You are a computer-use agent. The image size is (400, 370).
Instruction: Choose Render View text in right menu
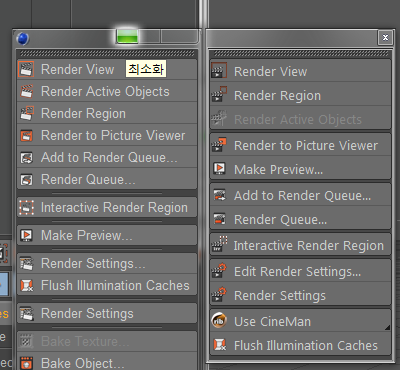pos(270,71)
